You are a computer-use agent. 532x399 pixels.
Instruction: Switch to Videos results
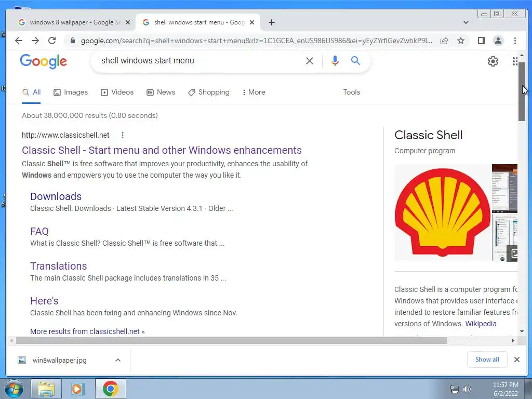pos(117,92)
